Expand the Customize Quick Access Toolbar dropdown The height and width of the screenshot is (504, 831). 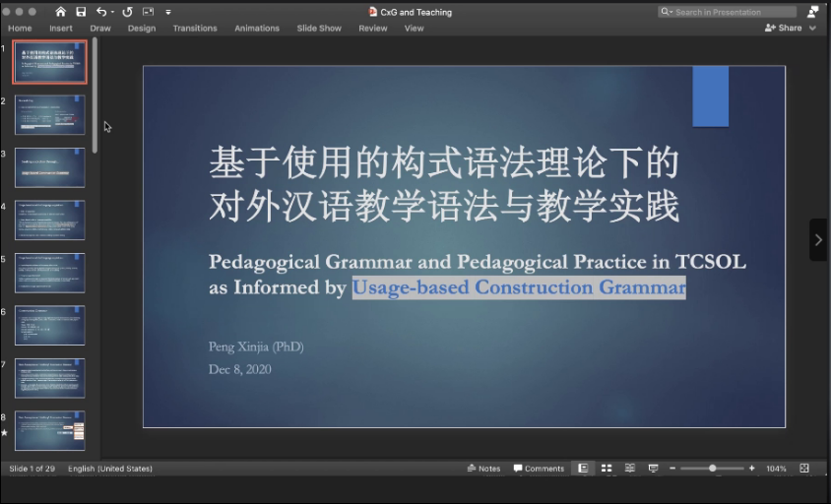coord(168,12)
